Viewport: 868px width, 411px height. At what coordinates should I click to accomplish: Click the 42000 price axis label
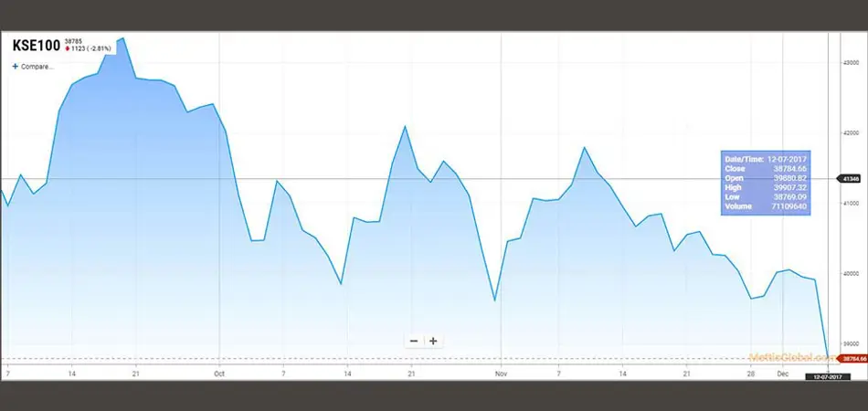pyautogui.click(x=852, y=132)
